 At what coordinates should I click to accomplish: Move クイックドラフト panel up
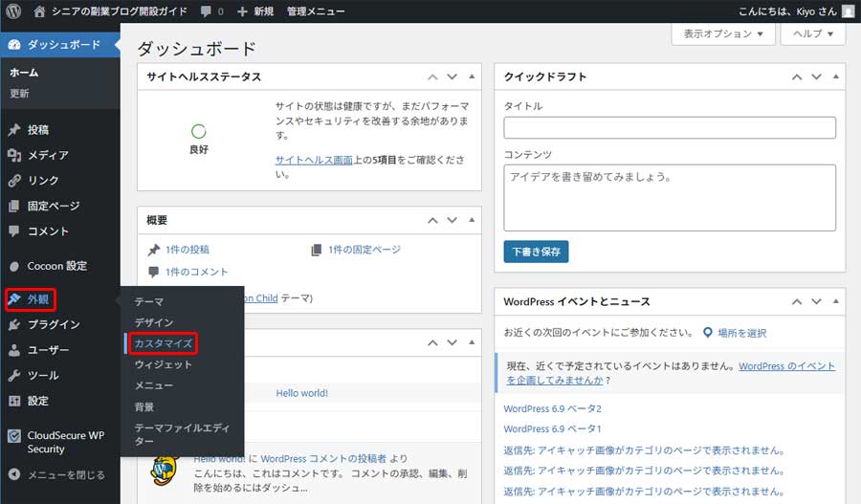coord(797,77)
